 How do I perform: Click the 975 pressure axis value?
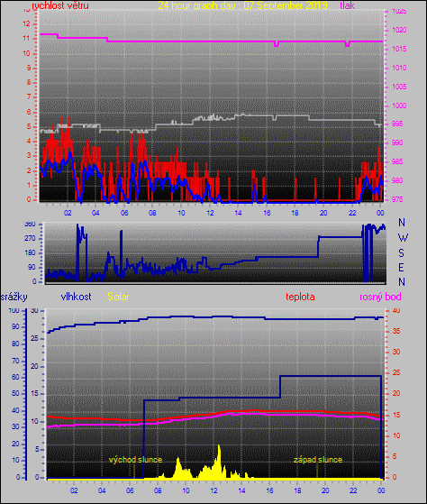pos(397,199)
